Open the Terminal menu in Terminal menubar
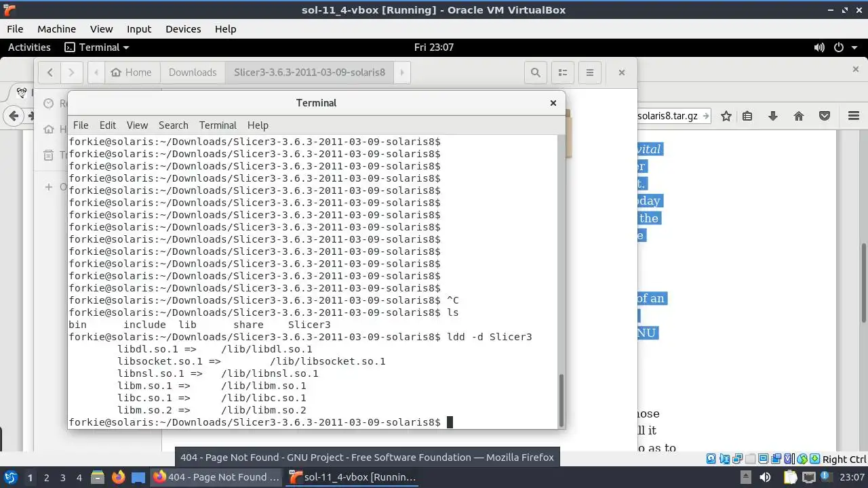Image resolution: width=868 pixels, height=488 pixels. (x=218, y=125)
